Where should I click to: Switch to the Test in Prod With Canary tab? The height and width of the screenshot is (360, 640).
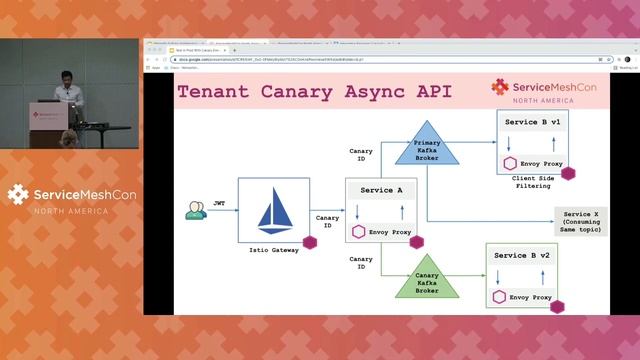[198, 50]
